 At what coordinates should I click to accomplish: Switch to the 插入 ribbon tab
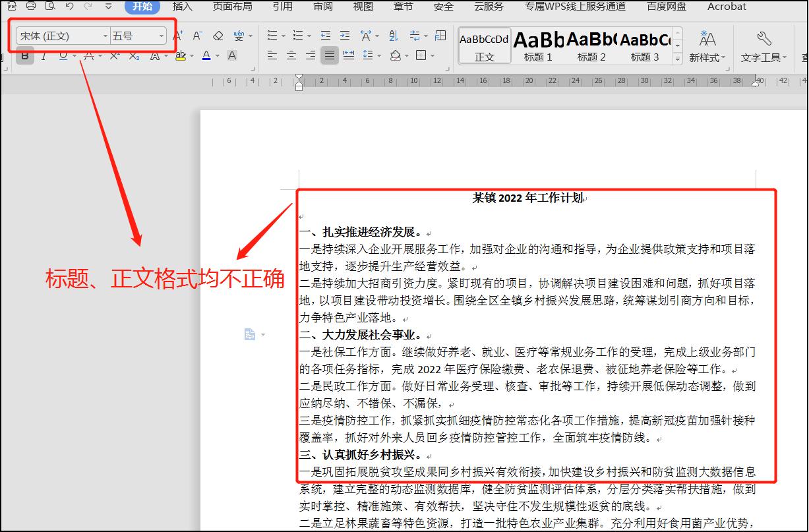182,7
